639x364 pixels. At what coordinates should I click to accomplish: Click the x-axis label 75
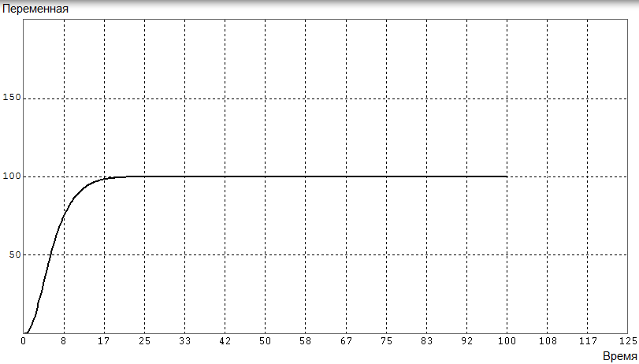(386, 341)
